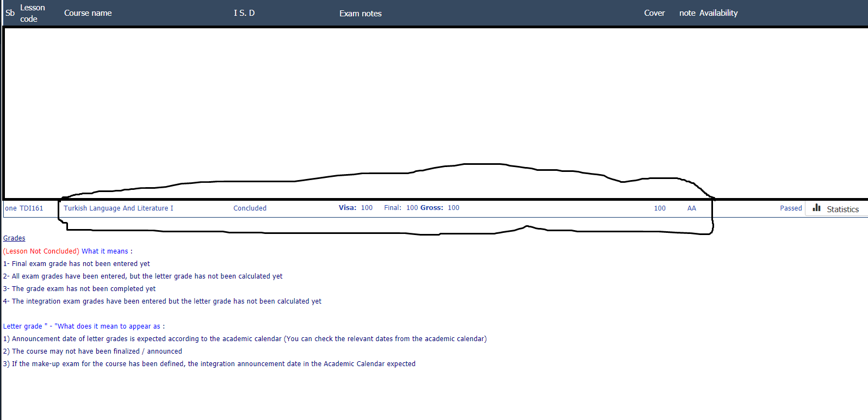
Task: Click the Concluded status in the course row
Action: click(x=250, y=208)
